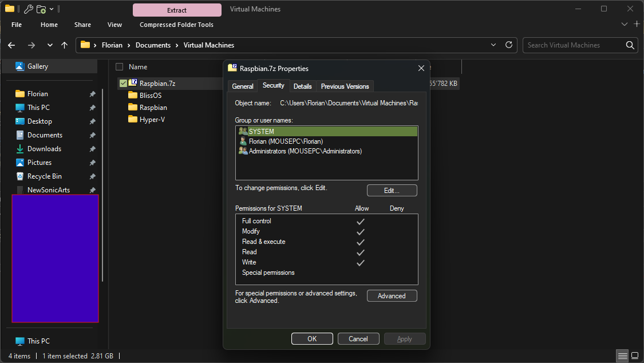
Task: Expand the recent locations dropdown arrow
Action: click(50, 45)
